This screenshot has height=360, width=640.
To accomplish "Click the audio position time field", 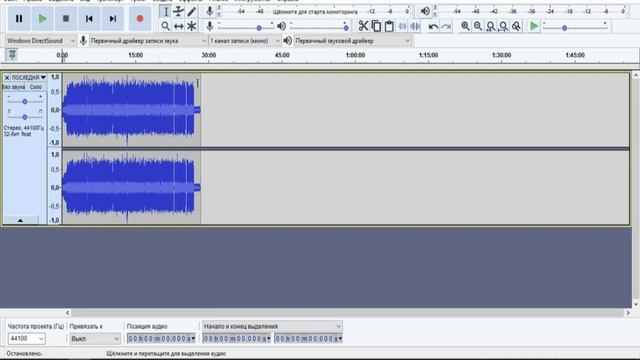I will click(x=161, y=338).
